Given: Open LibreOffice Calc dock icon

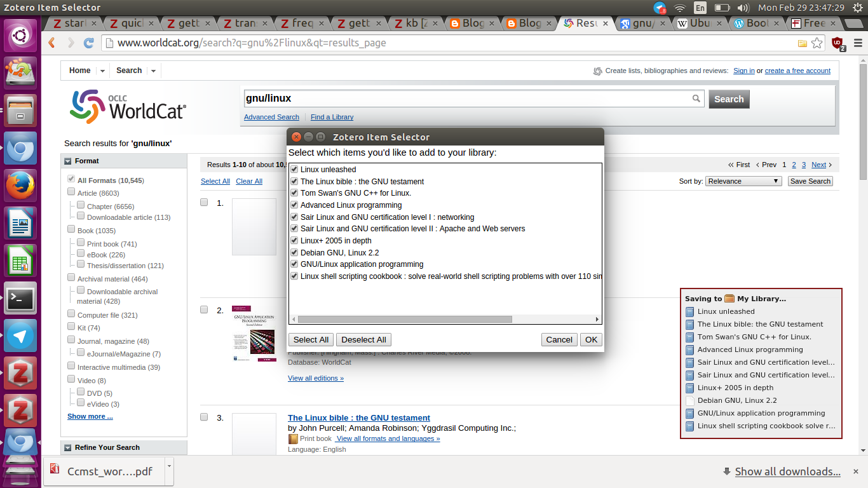Looking at the screenshot, I should click(21, 261).
